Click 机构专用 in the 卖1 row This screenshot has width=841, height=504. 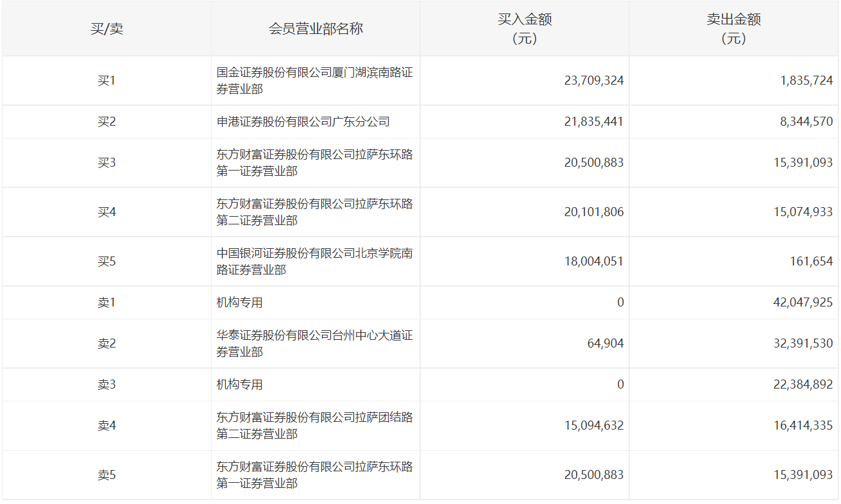coord(239,303)
